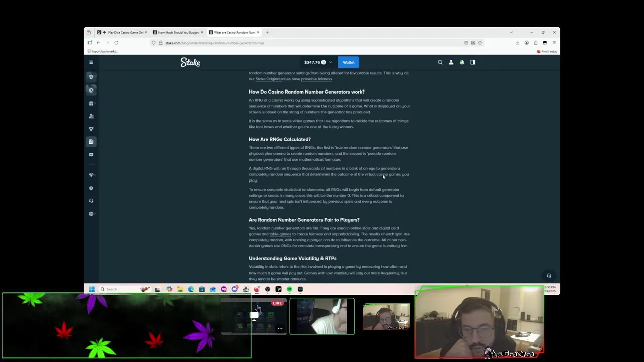Click 'Understanding Game Volatility & RTPs' heading

(x=292, y=258)
